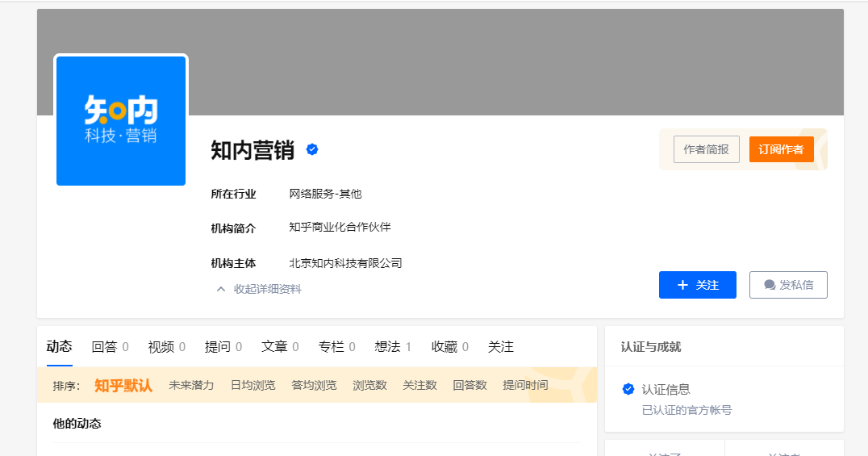This screenshot has width=868, height=456.
Task: Click the blue verified badge beside 知内营销
Action: click(x=312, y=149)
